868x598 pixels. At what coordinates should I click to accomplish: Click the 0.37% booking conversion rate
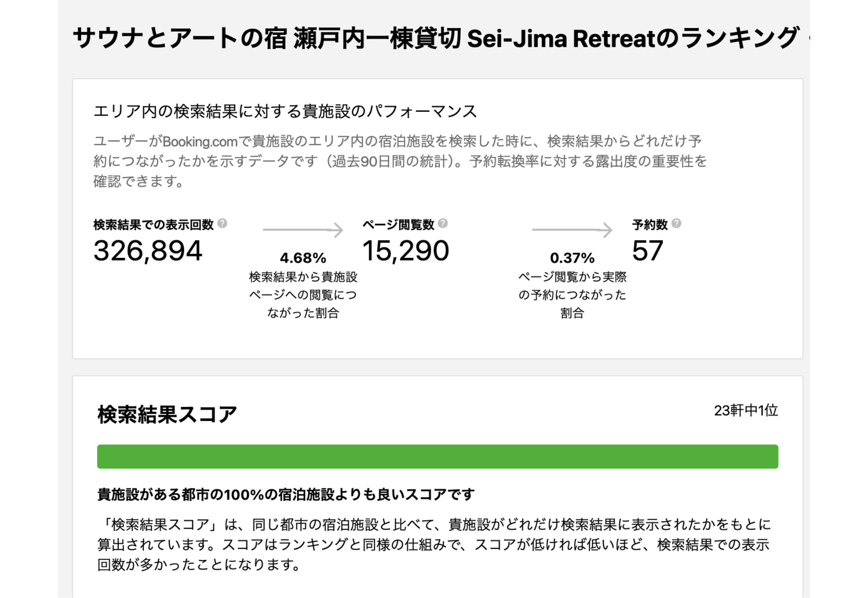pyautogui.click(x=572, y=258)
